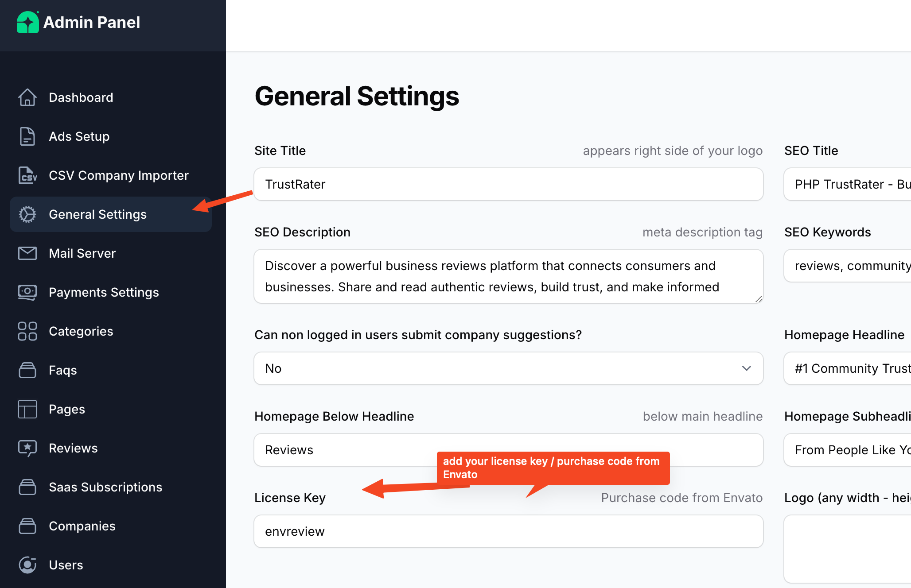This screenshot has width=911, height=588.
Task: Click the Site Title text field
Action: (x=508, y=184)
